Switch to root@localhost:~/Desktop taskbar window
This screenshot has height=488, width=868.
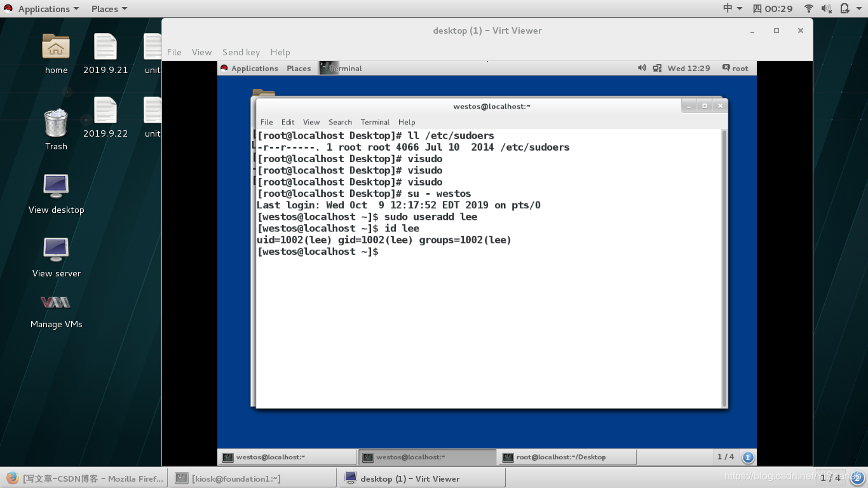tap(567, 457)
